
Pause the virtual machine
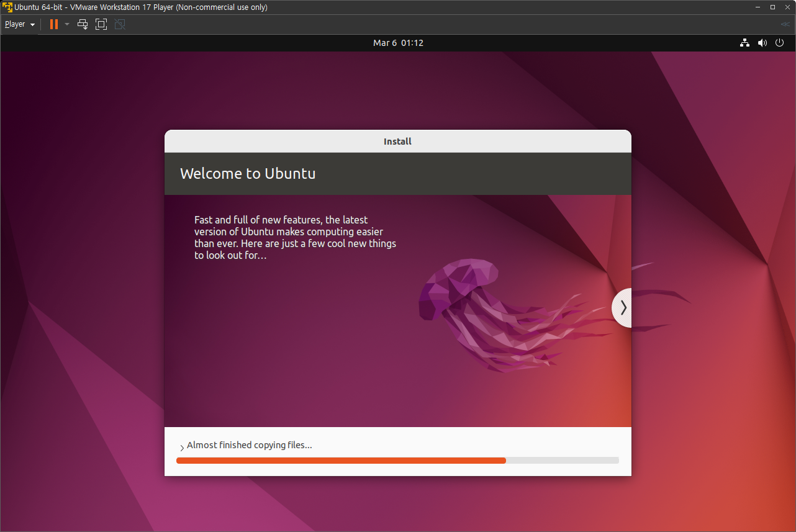point(54,24)
